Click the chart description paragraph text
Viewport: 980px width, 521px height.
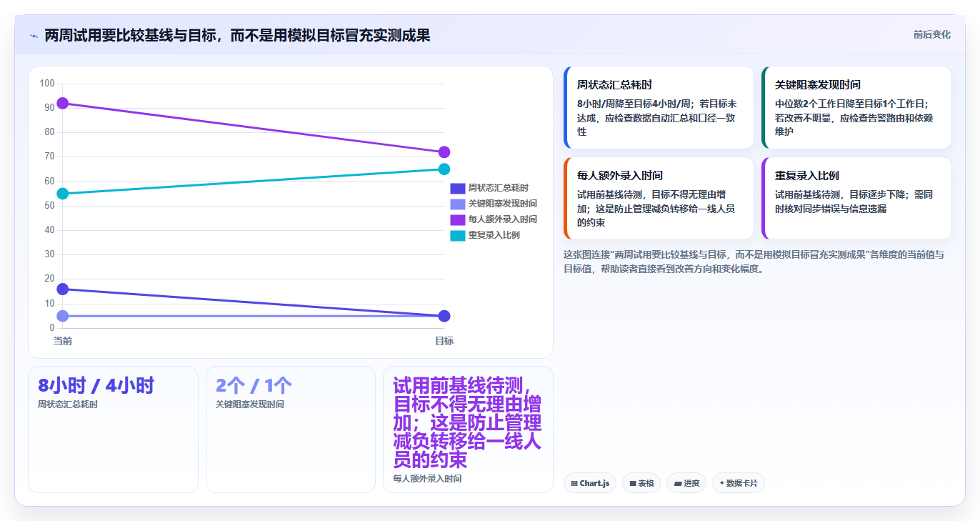click(x=754, y=262)
